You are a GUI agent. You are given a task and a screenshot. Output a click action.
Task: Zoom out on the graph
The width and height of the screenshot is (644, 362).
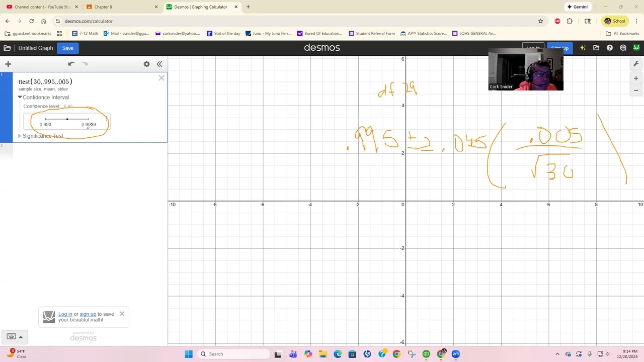click(636, 90)
